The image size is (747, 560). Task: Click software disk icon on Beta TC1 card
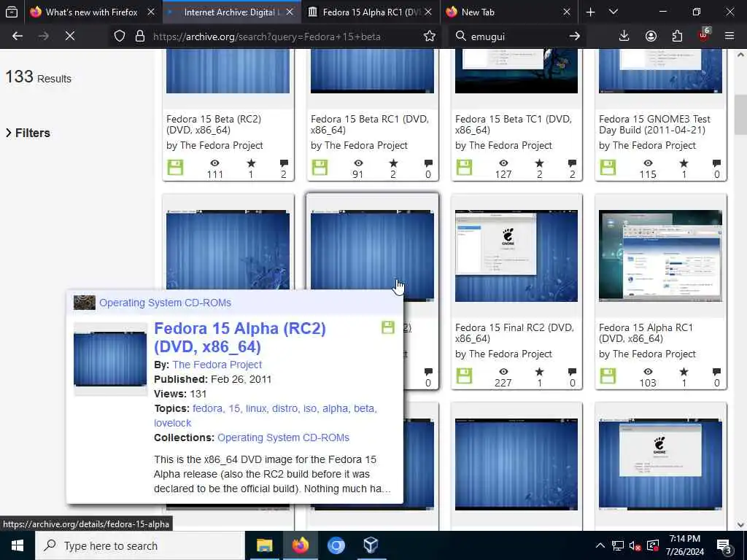tap(464, 168)
